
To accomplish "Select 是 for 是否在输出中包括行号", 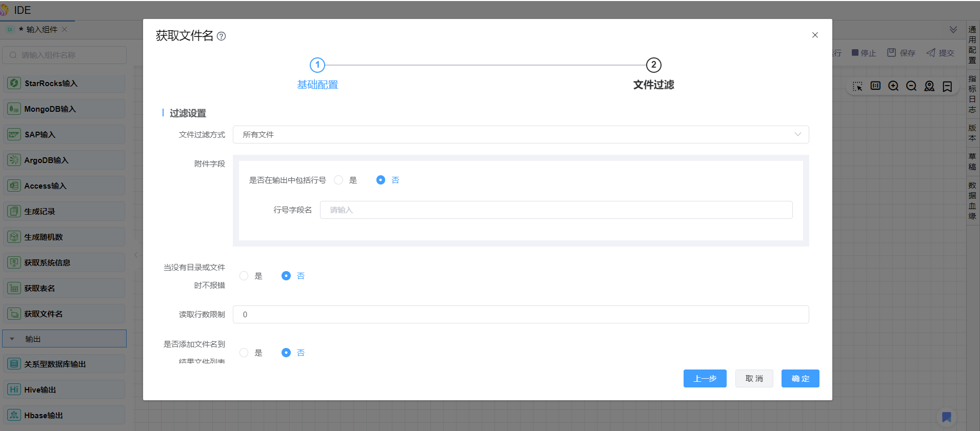I will [x=338, y=180].
